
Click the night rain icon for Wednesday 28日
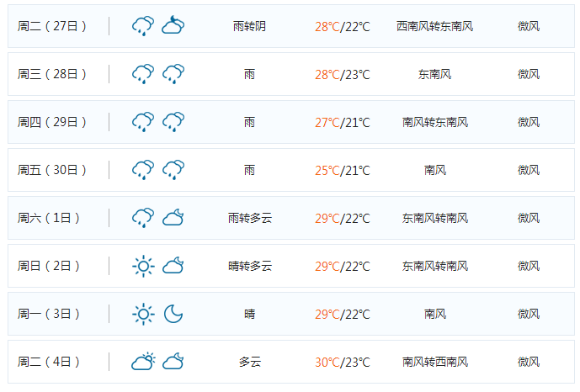point(173,74)
